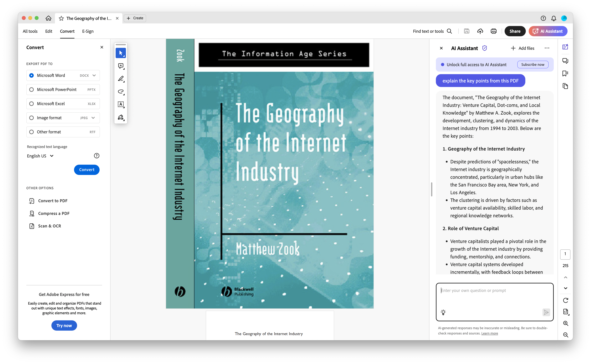Select the Image format export option

[x=63, y=118]
